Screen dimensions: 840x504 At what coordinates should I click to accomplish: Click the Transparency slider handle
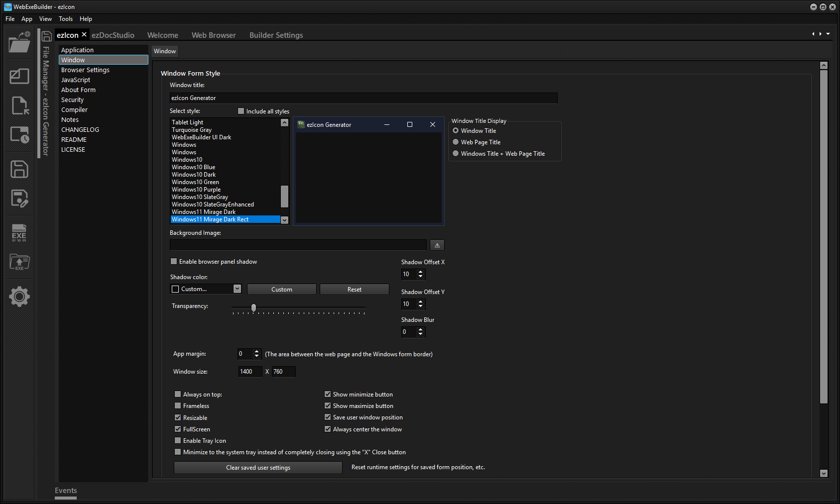pos(253,308)
